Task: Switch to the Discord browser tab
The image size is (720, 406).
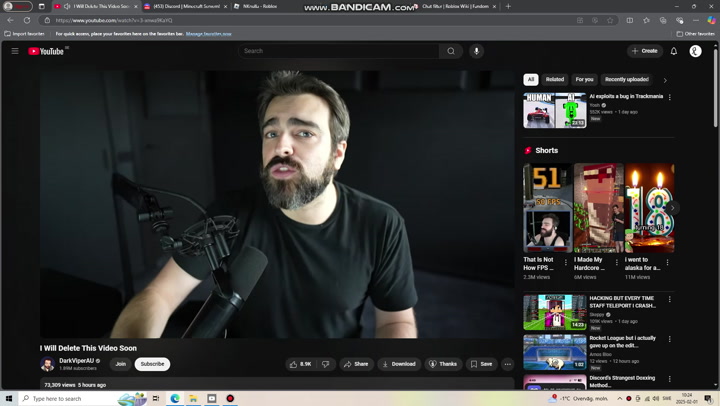Action: coord(185,6)
